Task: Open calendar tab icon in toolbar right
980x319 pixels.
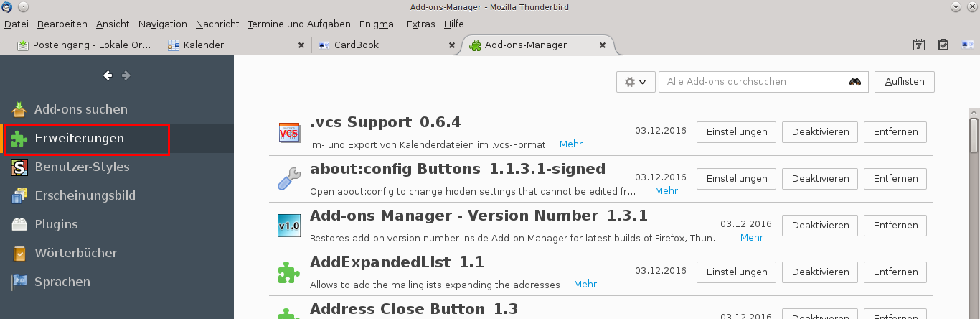Action: [x=918, y=45]
